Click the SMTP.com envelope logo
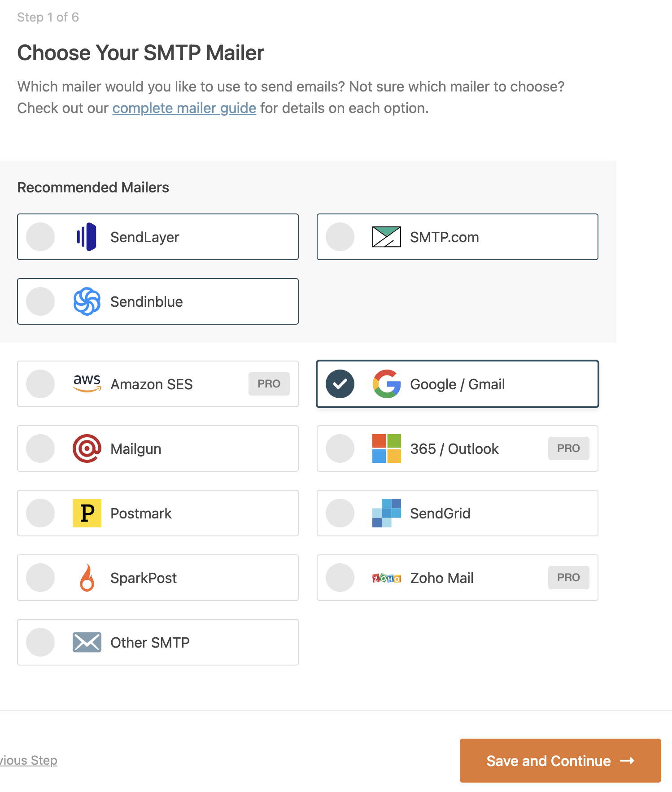The width and height of the screenshot is (672, 792). (386, 237)
